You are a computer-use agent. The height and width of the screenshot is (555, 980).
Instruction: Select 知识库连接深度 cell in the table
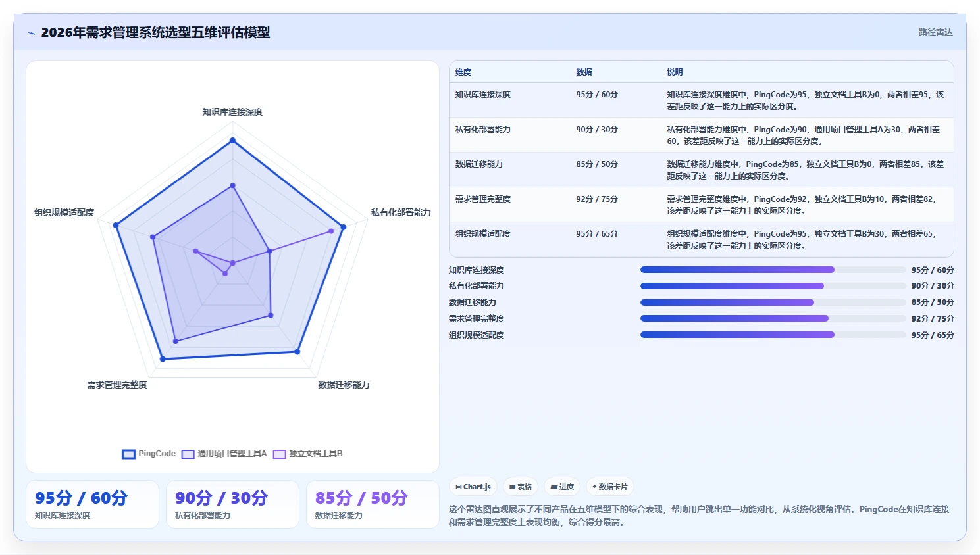point(483,95)
